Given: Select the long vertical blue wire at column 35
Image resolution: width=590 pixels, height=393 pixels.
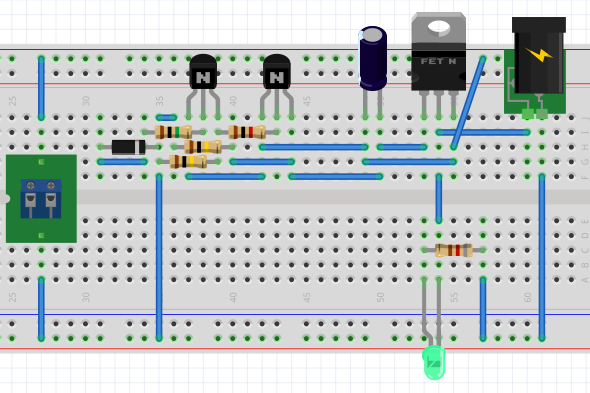Looking at the screenshot, I should click(159, 257).
